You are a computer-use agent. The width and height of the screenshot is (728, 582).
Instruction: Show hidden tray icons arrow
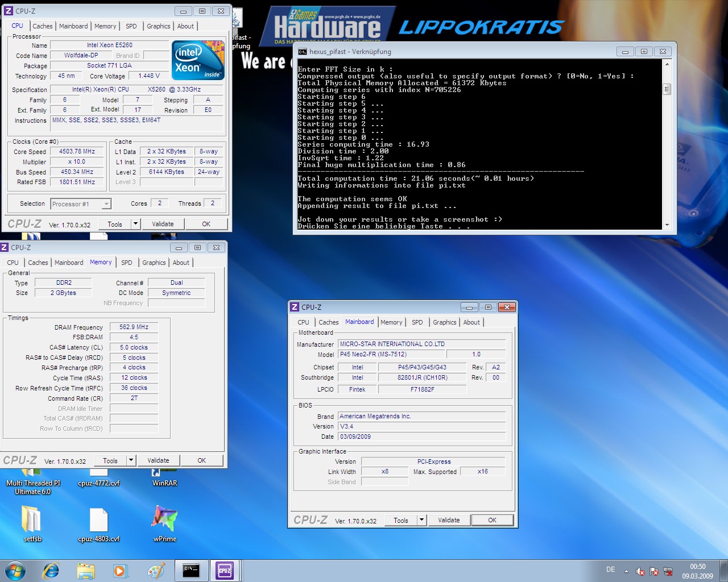coord(626,571)
